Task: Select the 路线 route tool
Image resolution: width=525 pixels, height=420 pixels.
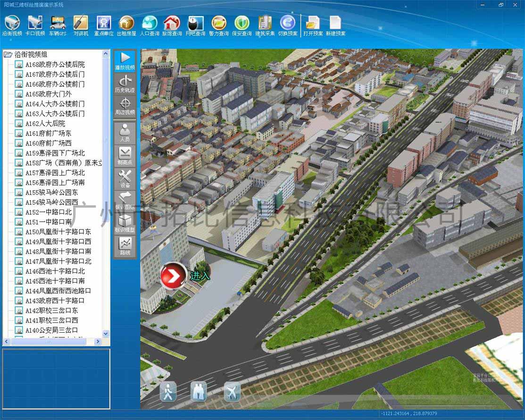Action: tap(125, 246)
